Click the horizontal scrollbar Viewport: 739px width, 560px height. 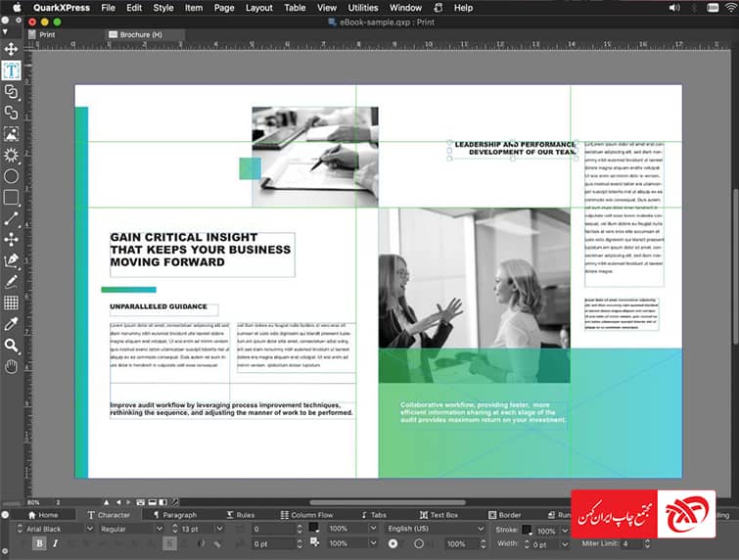coord(388,502)
